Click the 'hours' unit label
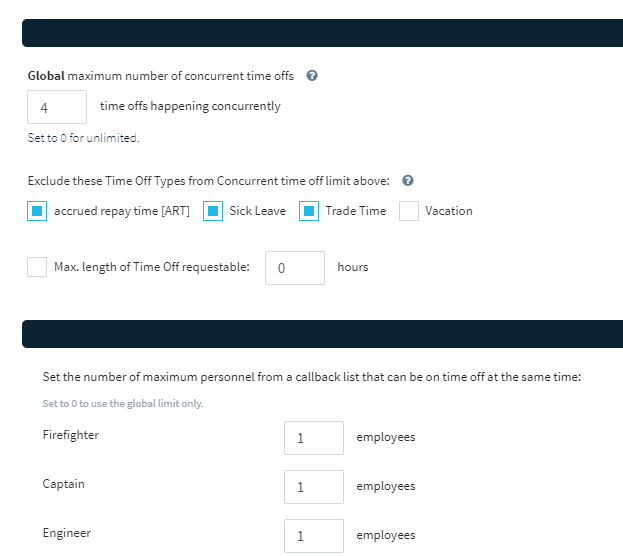 pos(353,267)
